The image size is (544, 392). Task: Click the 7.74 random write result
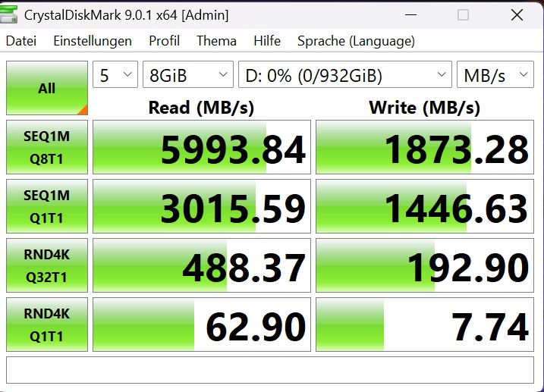click(x=425, y=325)
